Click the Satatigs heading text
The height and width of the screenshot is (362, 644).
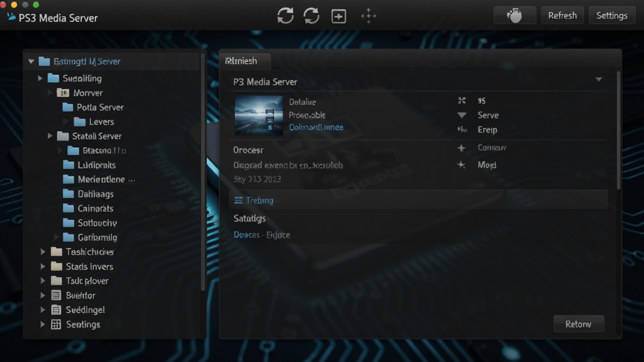click(x=250, y=218)
